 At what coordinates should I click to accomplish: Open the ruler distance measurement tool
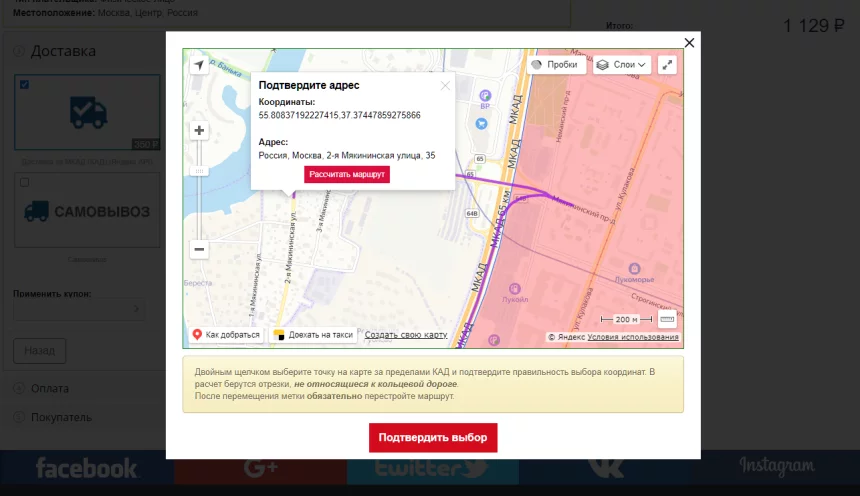[667, 319]
